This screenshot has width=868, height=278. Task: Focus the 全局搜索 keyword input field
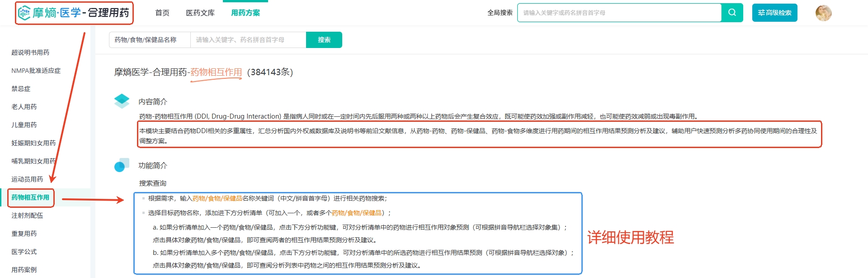(619, 13)
